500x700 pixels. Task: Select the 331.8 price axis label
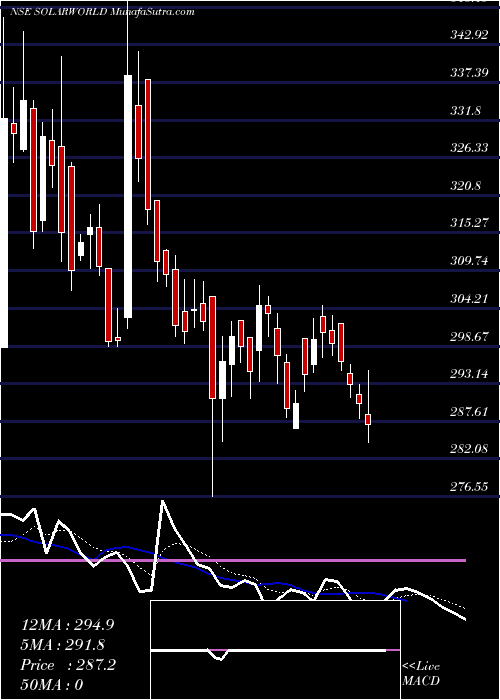(466, 110)
